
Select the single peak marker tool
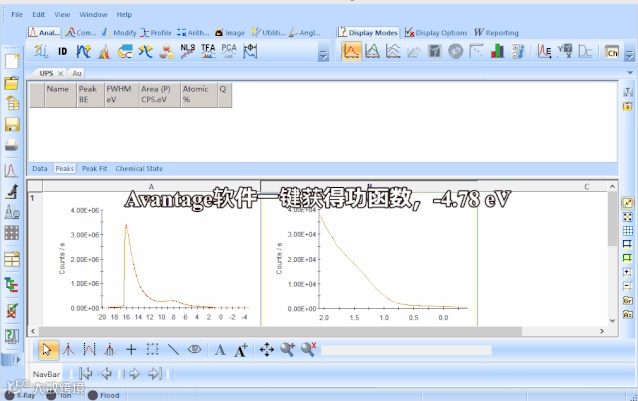[x=68, y=350]
